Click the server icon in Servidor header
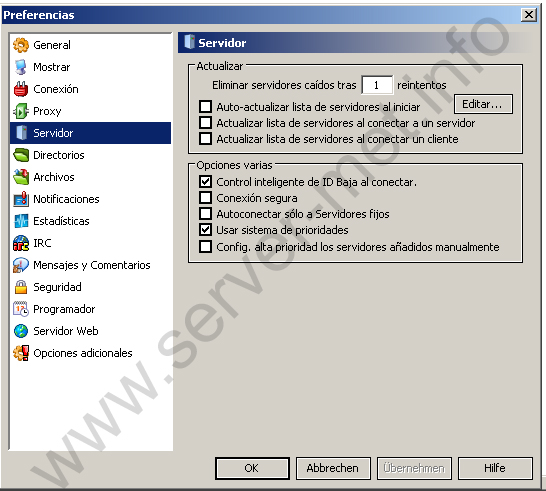 click(x=189, y=42)
